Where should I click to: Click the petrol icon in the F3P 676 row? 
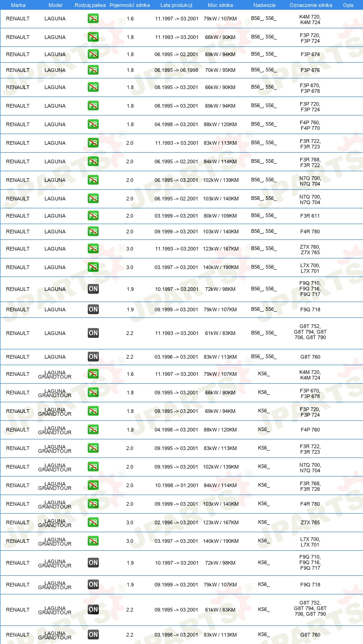click(x=93, y=70)
